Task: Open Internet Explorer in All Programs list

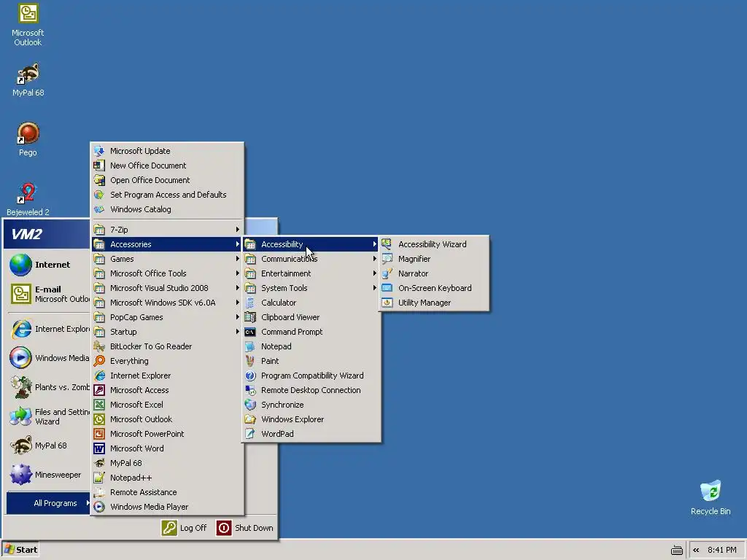Action: [167, 376]
